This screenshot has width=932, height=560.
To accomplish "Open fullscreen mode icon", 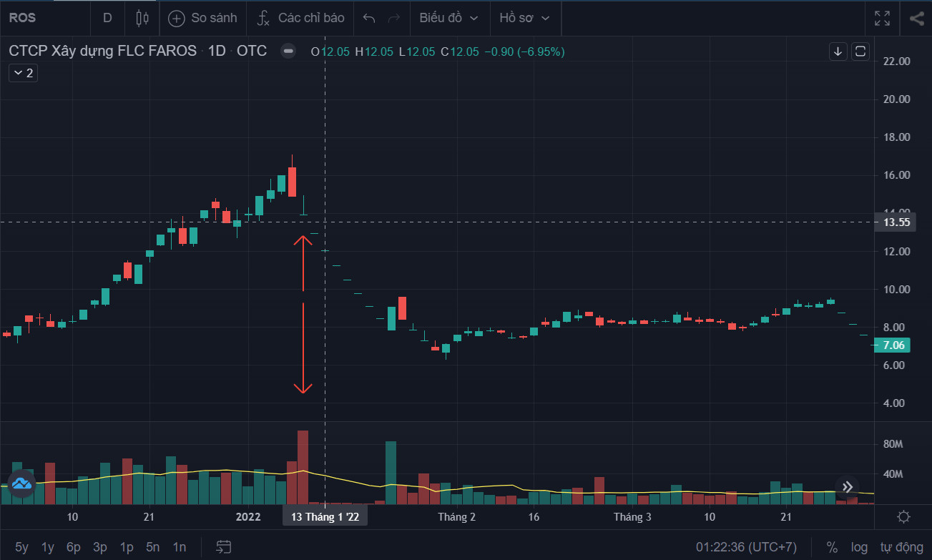I will [x=882, y=18].
